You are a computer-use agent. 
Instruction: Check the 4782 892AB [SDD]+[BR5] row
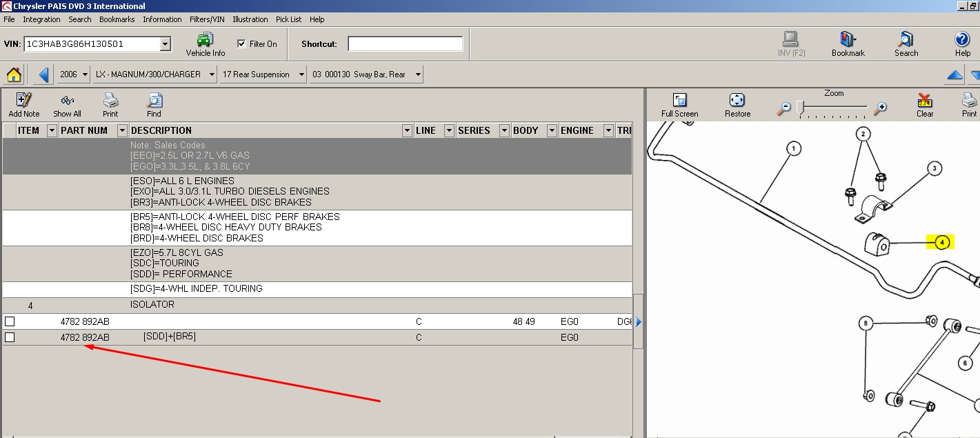(x=10, y=337)
